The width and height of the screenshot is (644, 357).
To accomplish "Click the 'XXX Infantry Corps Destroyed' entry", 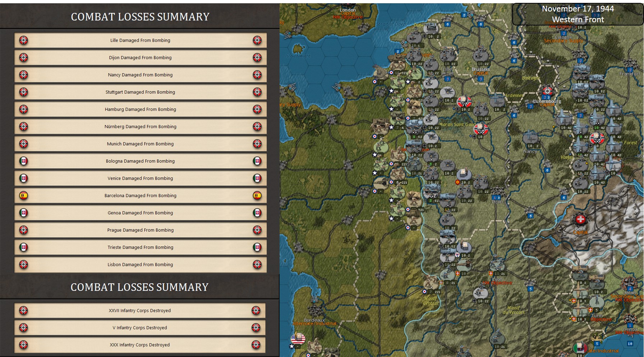I will coord(140,345).
